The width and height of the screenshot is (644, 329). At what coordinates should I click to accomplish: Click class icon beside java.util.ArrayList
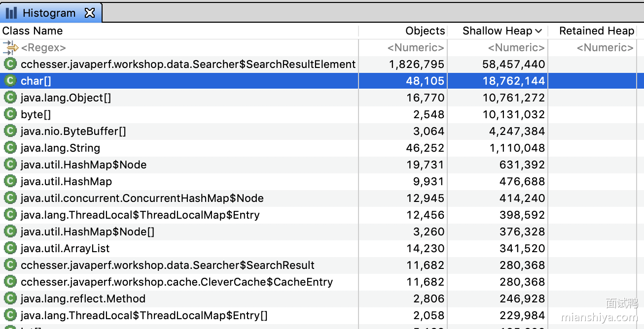coord(10,248)
